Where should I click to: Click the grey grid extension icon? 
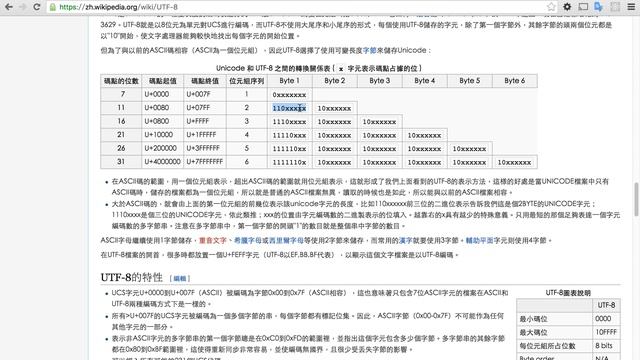point(615,7)
